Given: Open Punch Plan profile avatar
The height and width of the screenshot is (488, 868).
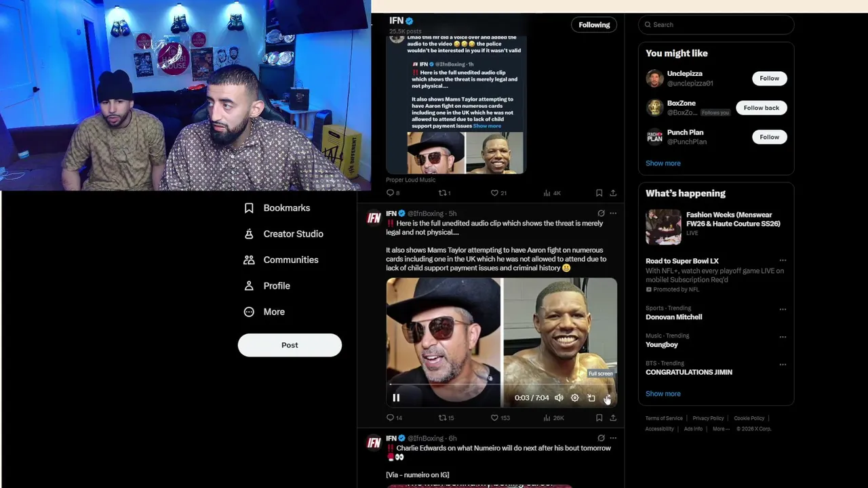Looking at the screenshot, I should click(654, 137).
